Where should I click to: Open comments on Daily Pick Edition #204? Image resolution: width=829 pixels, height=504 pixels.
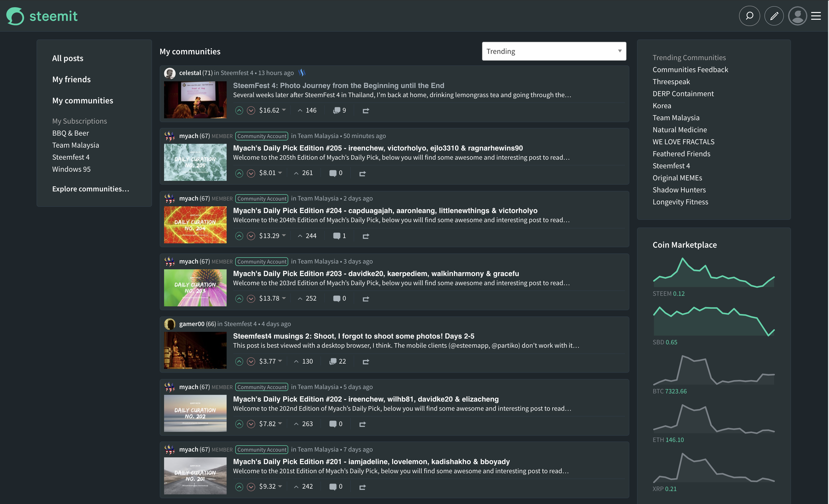pos(339,236)
